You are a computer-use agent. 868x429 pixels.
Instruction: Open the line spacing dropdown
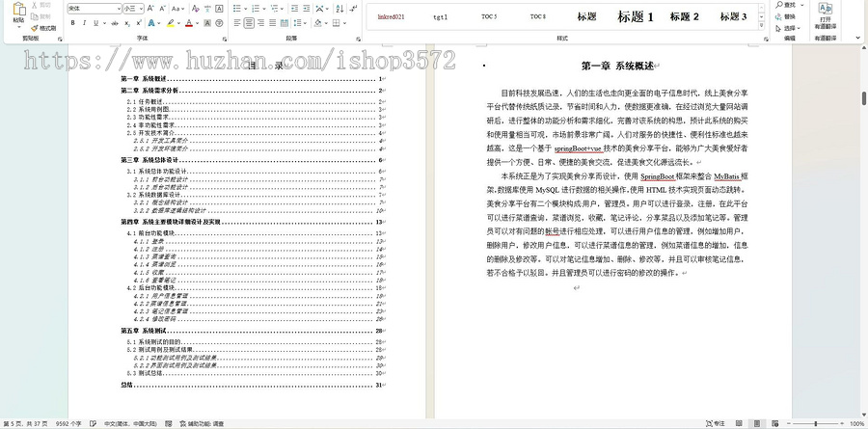click(x=301, y=23)
